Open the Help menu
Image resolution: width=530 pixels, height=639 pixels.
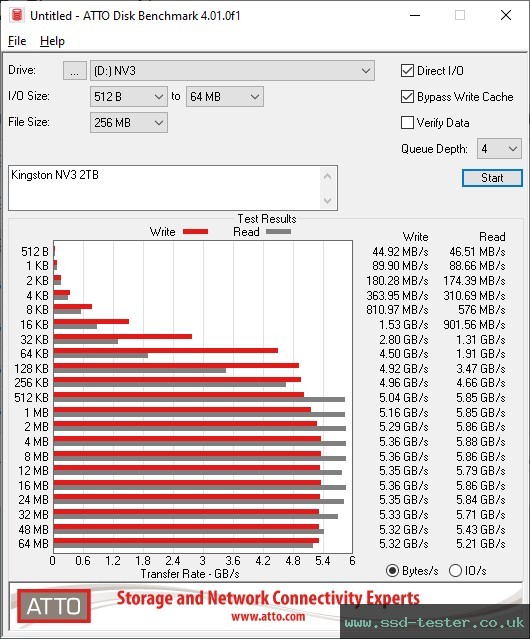pos(52,41)
